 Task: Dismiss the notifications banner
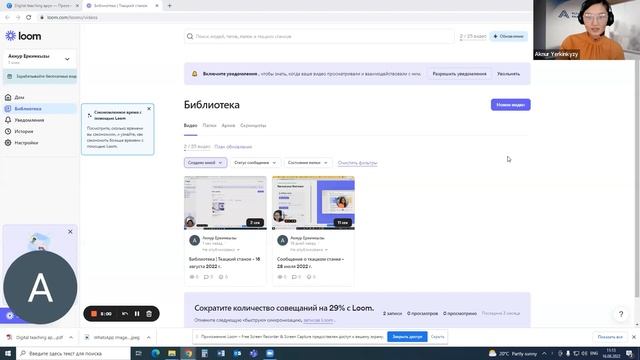(x=508, y=74)
